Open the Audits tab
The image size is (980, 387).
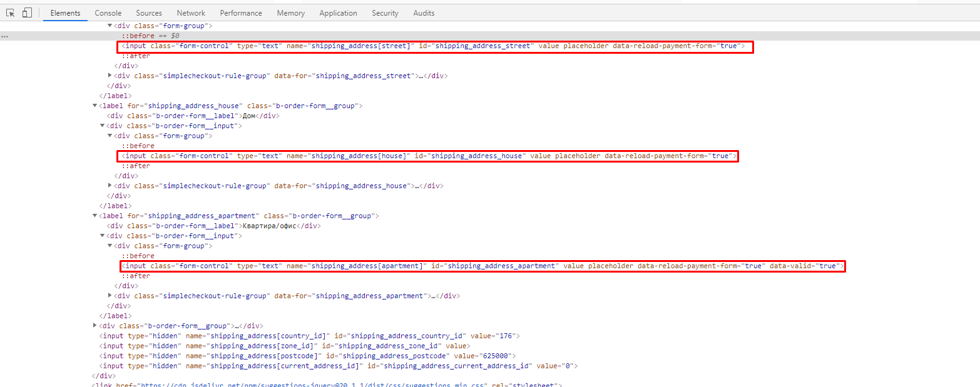tap(424, 13)
